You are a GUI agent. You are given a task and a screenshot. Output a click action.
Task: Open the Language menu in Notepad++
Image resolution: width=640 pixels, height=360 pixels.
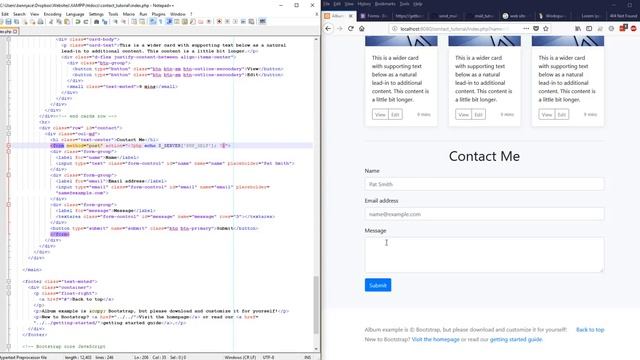75,14
